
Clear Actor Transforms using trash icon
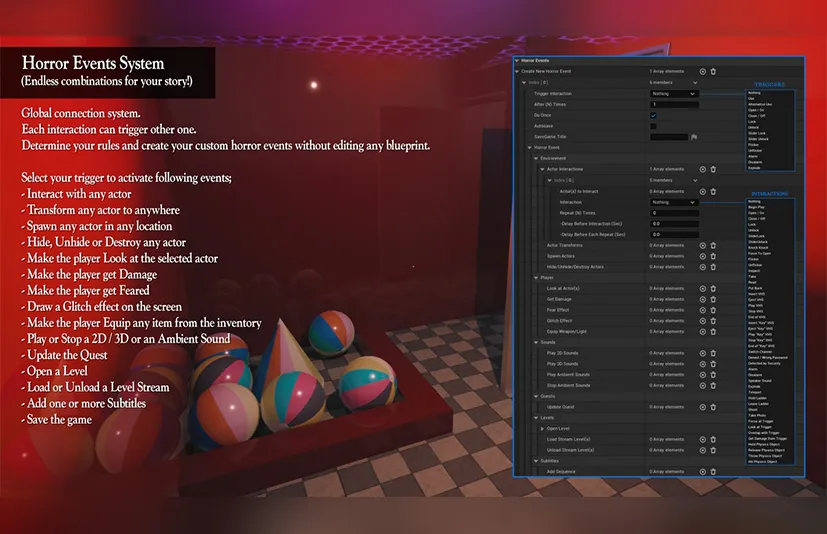713,245
